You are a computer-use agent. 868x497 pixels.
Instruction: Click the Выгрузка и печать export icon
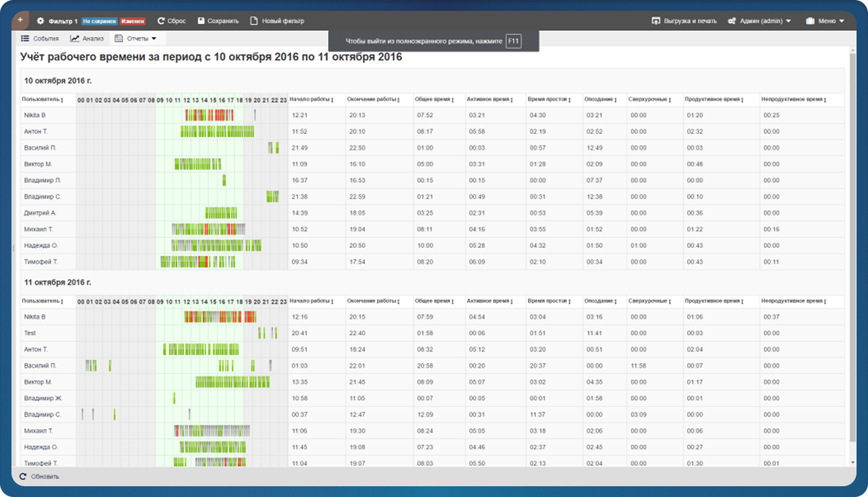point(657,21)
